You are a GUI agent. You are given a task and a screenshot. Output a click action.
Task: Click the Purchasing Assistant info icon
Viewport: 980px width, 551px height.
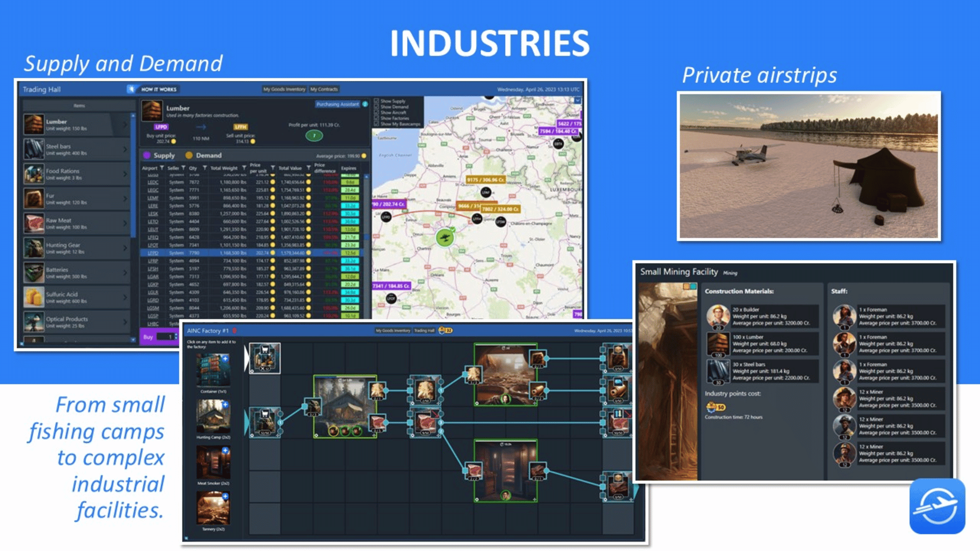click(x=365, y=104)
